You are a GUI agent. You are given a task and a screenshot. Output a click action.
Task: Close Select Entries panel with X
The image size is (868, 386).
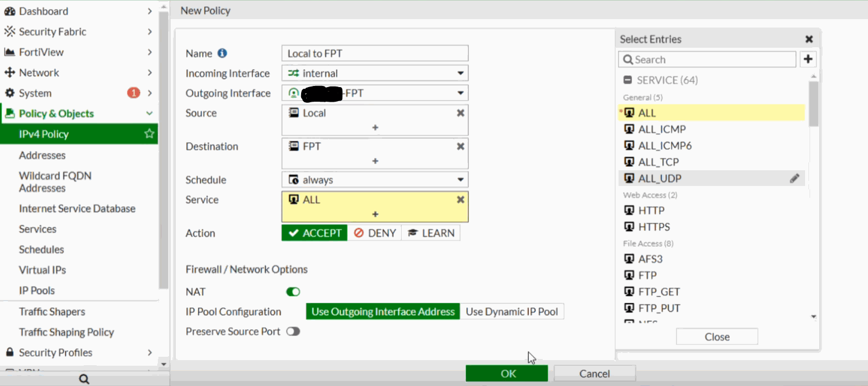809,39
